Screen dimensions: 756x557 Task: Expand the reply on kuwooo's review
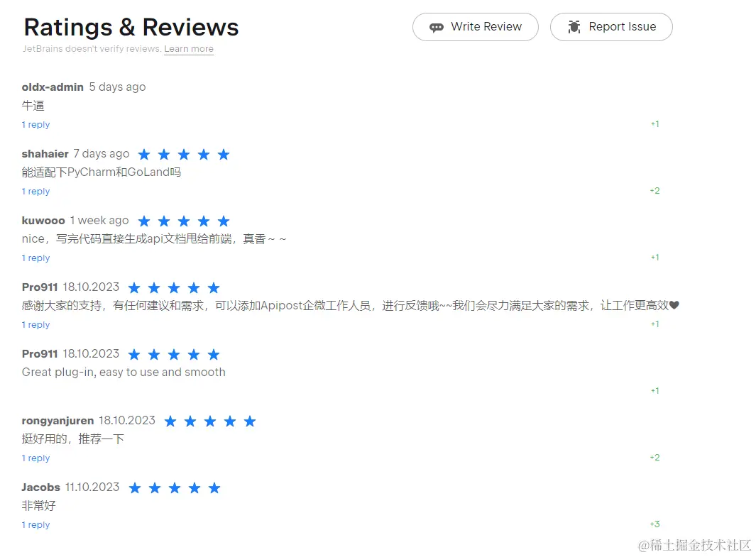(36, 258)
